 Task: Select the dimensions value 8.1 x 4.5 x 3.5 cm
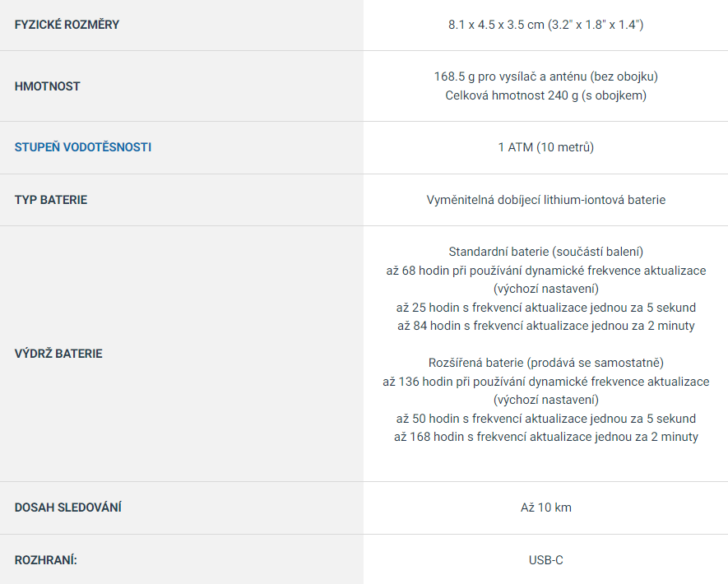pyautogui.click(x=496, y=25)
